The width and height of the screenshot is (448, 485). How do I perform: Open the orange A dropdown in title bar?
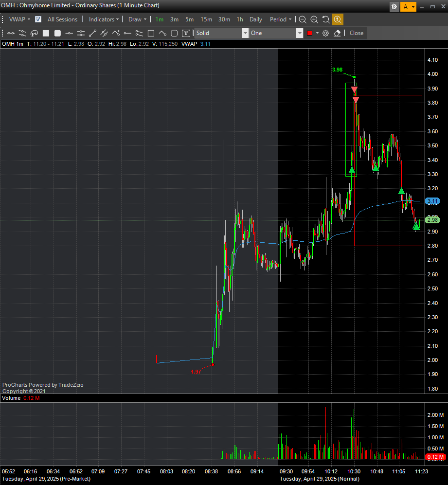pyautogui.click(x=408, y=6)
